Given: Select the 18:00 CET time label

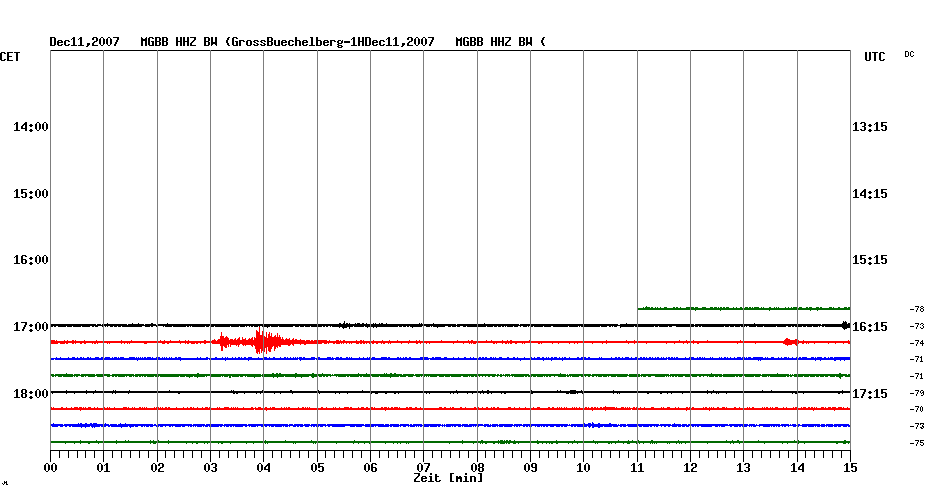Looking at the screenshot, I should click(31, 394).
